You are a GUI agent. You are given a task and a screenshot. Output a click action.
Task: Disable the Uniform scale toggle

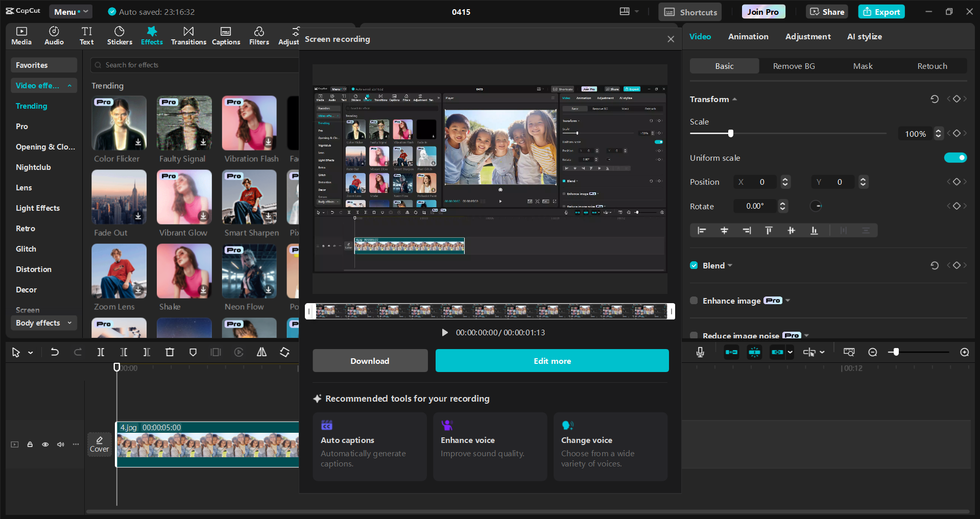(955, 158)
